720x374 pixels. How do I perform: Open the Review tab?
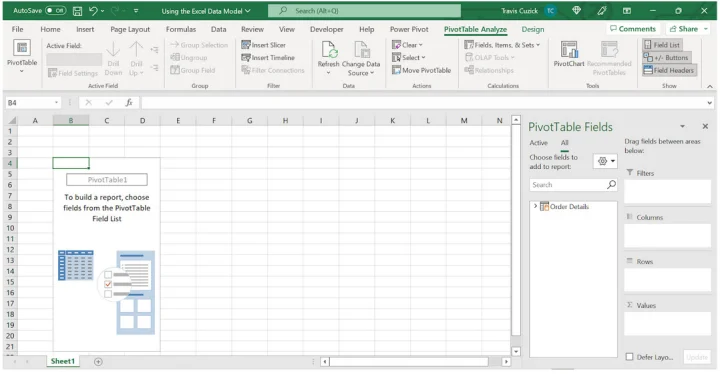coord(252,29)
